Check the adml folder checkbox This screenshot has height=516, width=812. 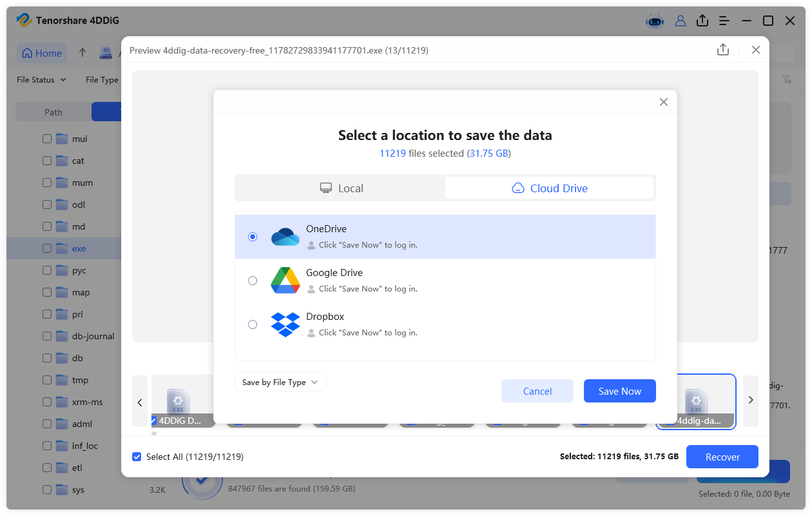pyautogui.click(x=47, y=424)
